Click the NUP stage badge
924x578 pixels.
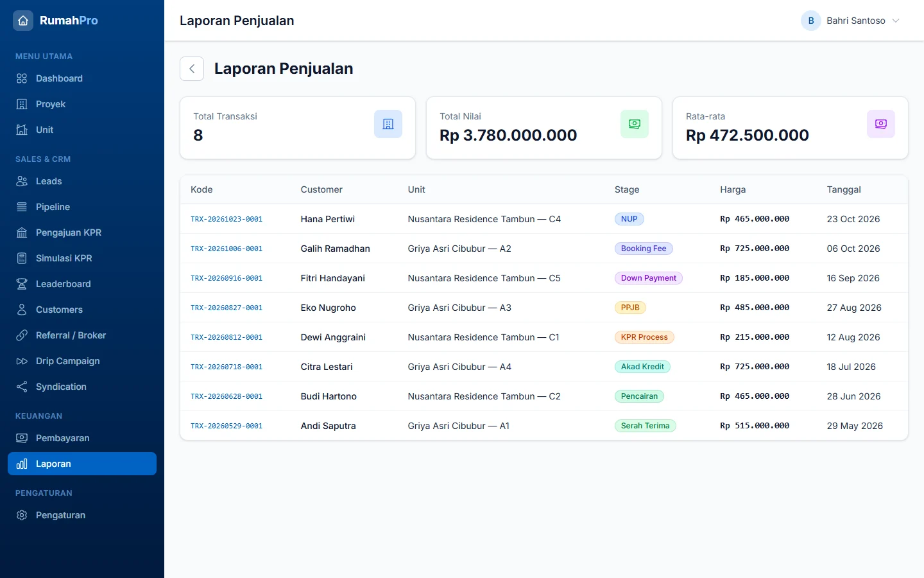tap(629, 219)
